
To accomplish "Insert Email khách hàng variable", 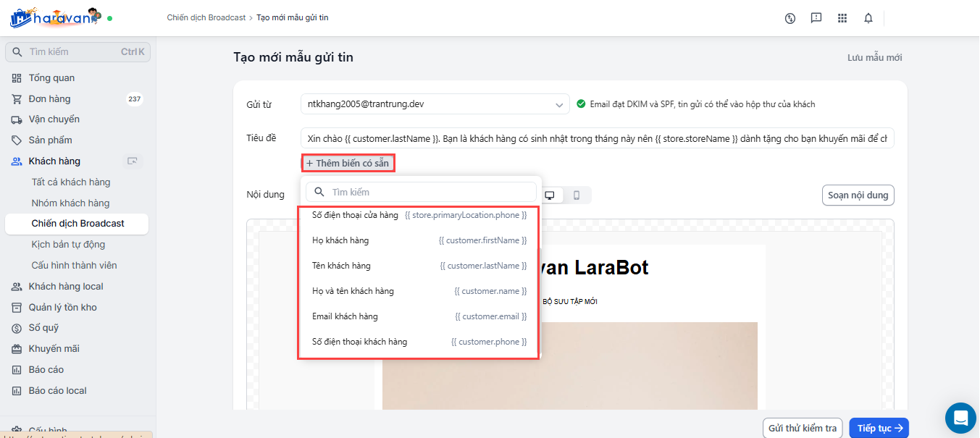I will tap(419, 316).
